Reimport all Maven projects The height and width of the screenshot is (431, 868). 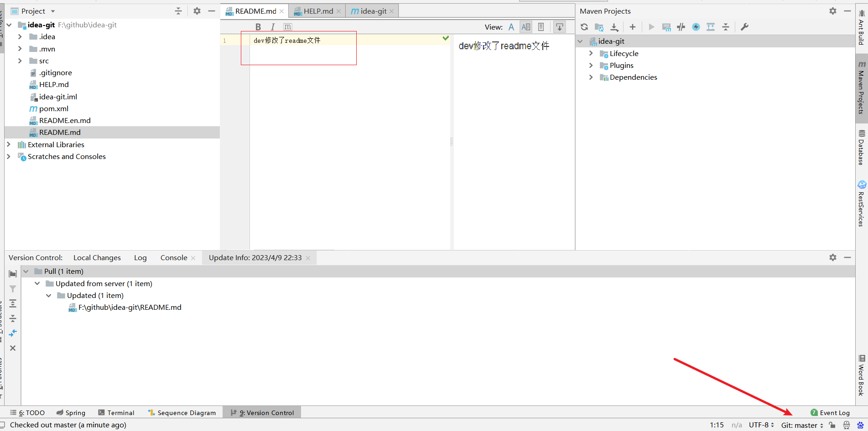pyautogui.click(x=584, y=27)
